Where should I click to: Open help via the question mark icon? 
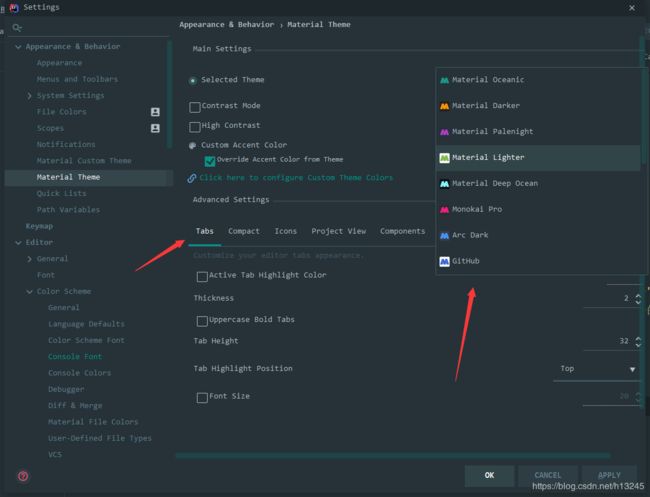coord(23,476)
